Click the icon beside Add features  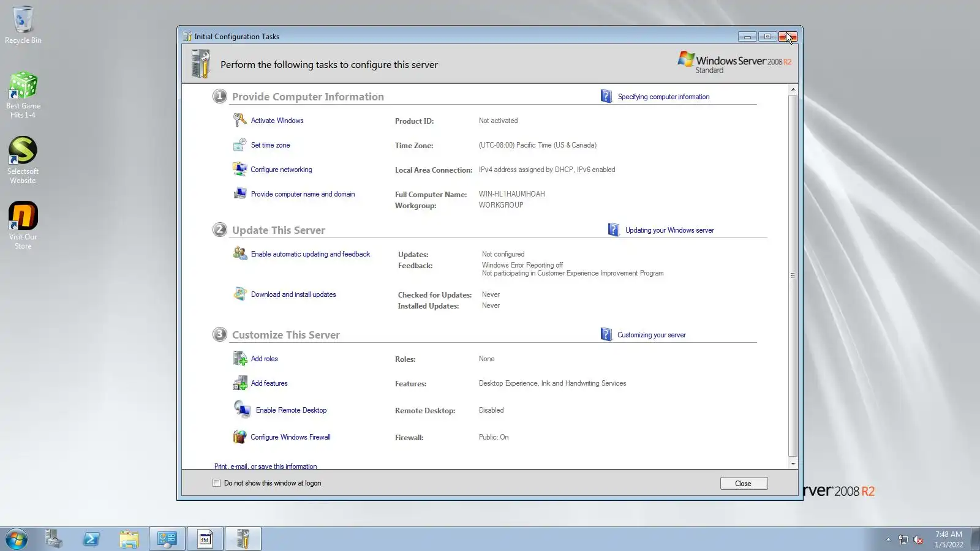coord(239,383)
